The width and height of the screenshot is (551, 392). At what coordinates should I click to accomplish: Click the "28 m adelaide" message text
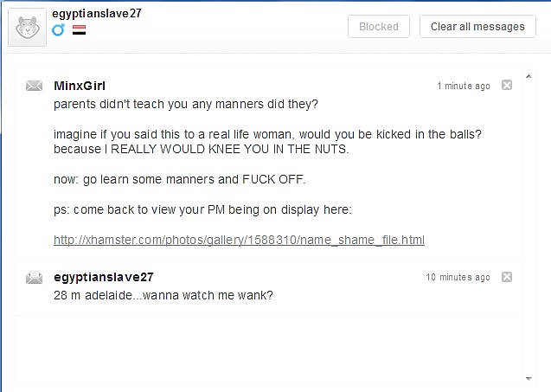tap(163, 295)
